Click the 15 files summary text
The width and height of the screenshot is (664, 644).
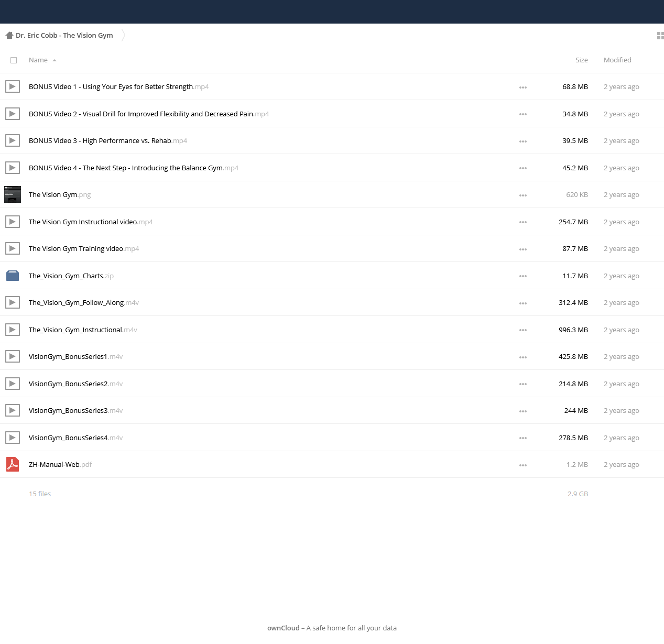[x=40, y=494]
